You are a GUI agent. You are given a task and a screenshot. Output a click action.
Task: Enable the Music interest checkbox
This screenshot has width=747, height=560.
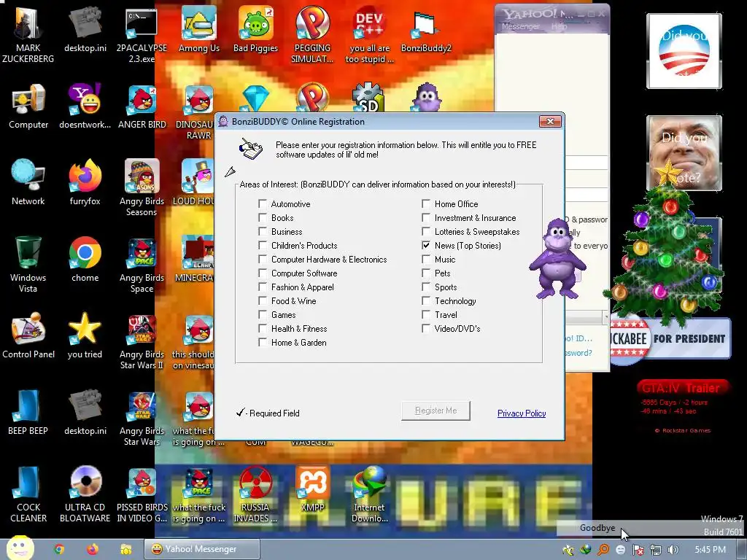coord(426,259)
